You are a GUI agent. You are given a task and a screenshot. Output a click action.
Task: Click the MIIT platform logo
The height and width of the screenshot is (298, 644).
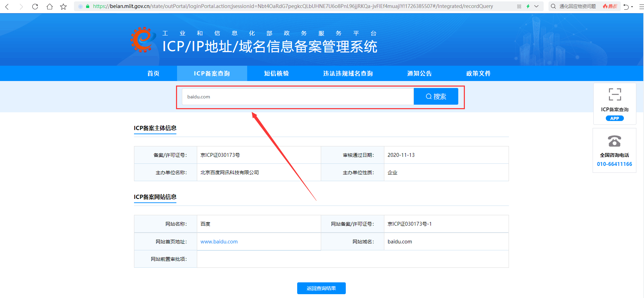[143, 40]
